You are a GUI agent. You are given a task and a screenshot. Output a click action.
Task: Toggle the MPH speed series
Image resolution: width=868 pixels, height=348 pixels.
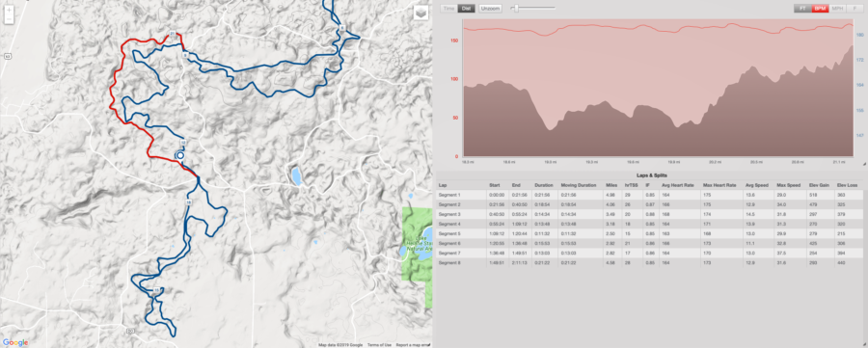837,9
